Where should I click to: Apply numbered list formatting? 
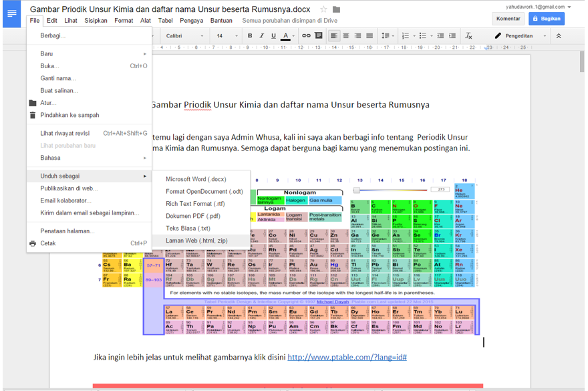[x=406, y=35]
